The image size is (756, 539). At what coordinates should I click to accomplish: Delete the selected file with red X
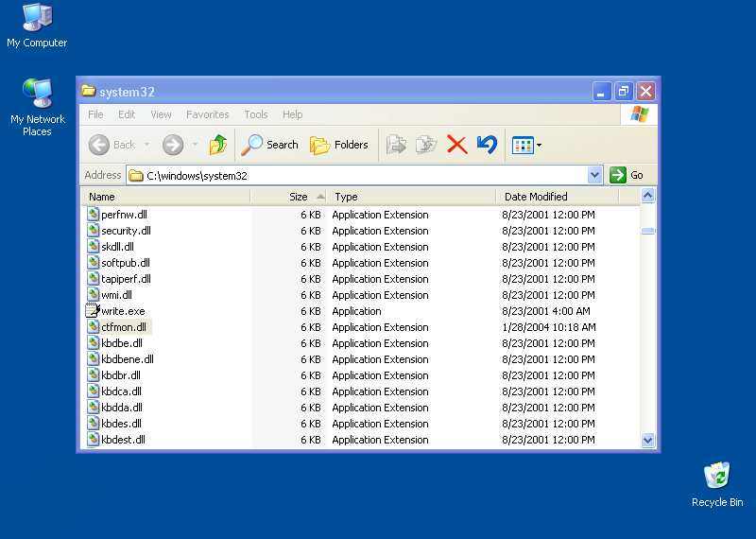pos(457,145)
